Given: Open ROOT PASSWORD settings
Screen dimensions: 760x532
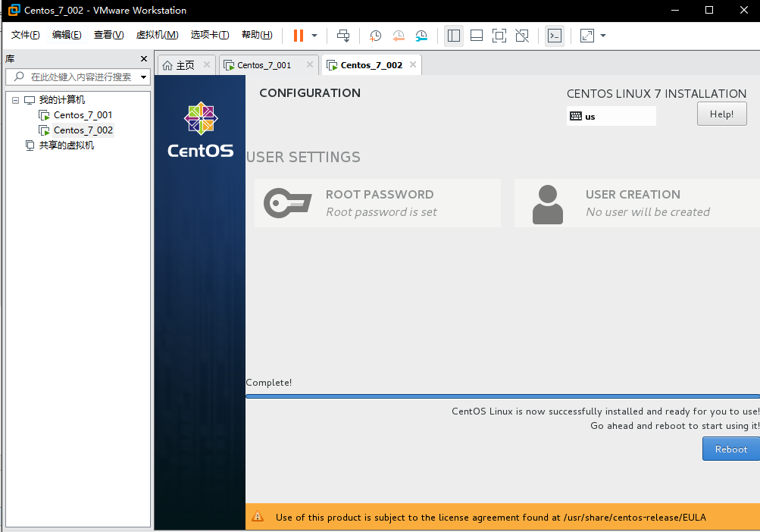Looking at the screenshot, I should (x=377, y=203).
